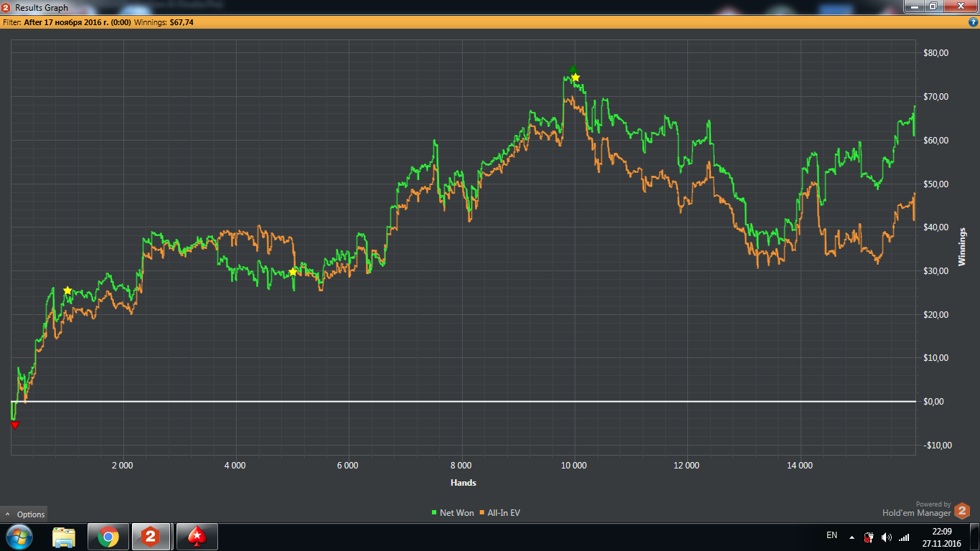Expand the Options panel
This screenshot has width=980, height=551.
24,514
